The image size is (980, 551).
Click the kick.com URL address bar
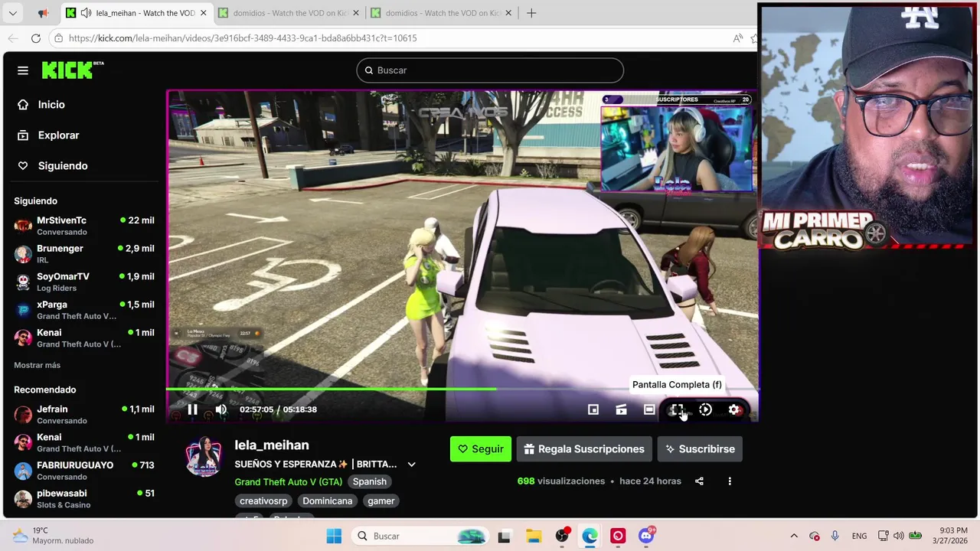coord(243,38)
